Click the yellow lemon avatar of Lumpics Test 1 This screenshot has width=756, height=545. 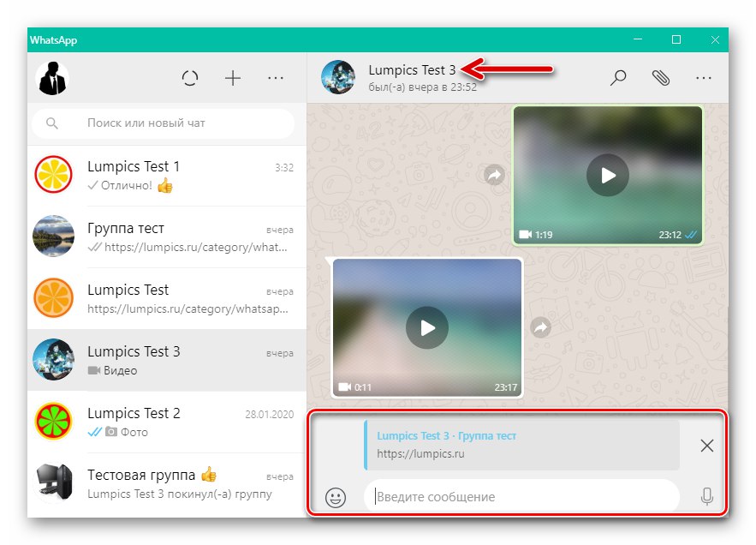pos(53,174)
